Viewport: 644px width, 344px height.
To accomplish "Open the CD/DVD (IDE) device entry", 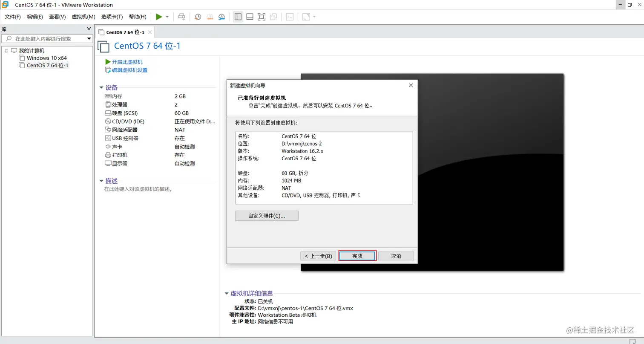I will 108,121.
